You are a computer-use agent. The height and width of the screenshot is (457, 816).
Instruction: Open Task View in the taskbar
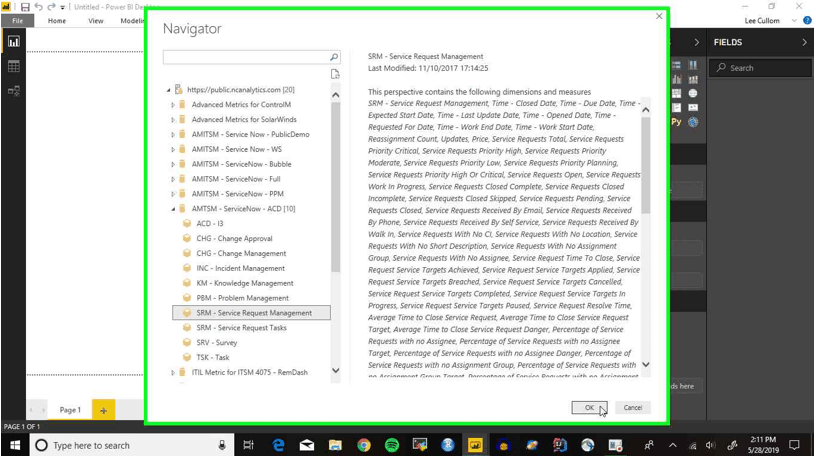pyautogui.click(x=249, y=445)
